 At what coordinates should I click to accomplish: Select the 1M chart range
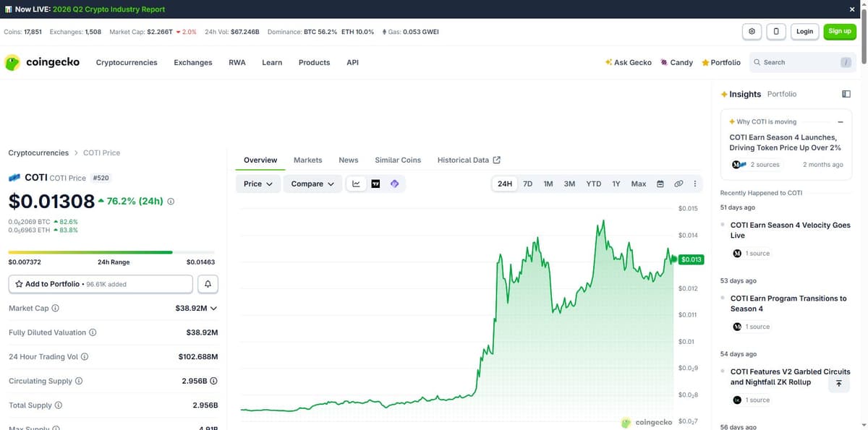click(x=548, y=184)
